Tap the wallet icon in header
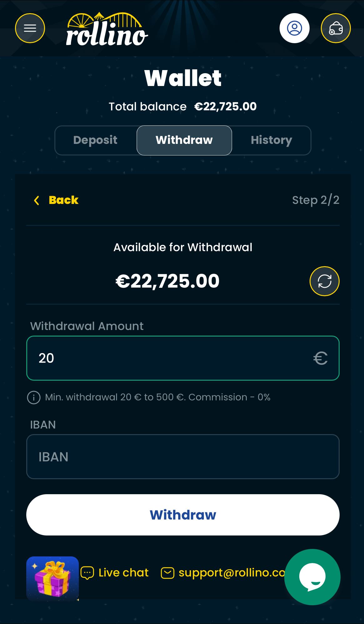The height and width of the screenshot is (624, 364). point(336,28)
